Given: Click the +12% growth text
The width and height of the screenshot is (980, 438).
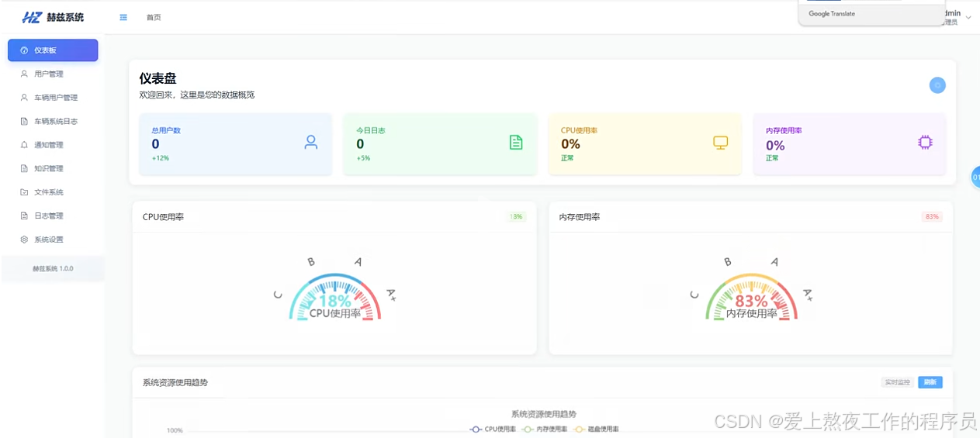Looking at the screenshot, I should pyautogui.click(x=160, y=158).
